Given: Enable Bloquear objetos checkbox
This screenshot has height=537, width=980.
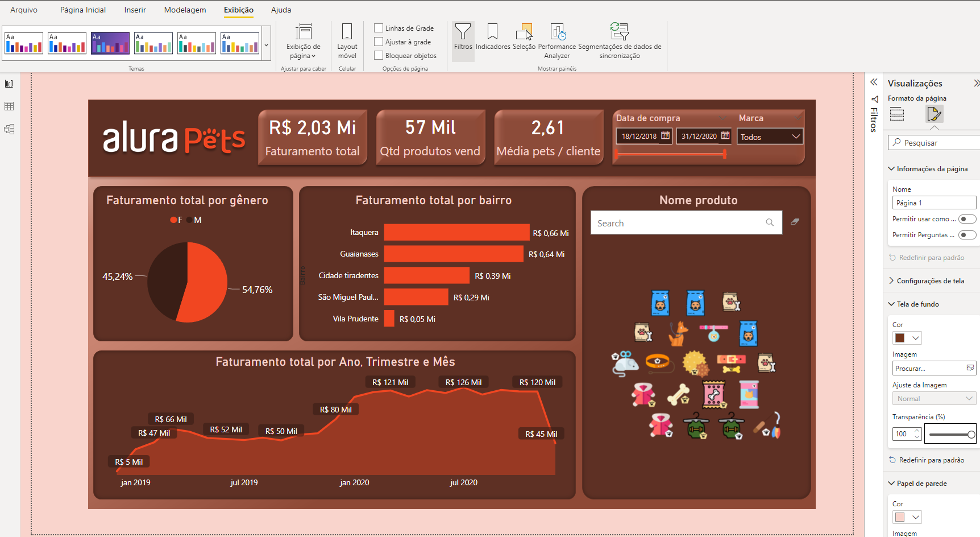Looking at the screenshot, I should (379, 55).
